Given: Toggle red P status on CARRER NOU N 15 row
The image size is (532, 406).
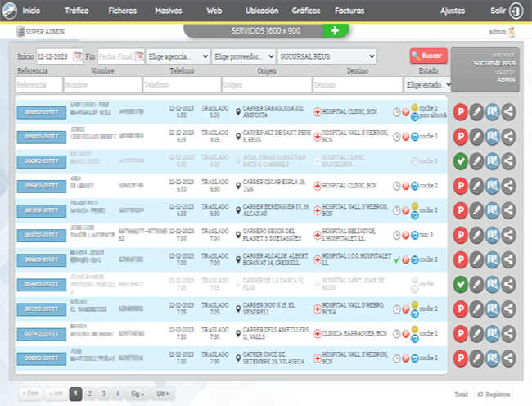Looking at the screenshot, I should pyautogui.click(x=461, y=309).
